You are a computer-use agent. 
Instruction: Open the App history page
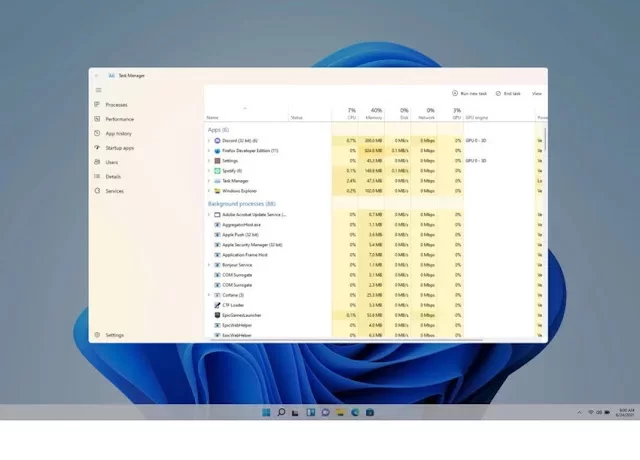[118, 133]
